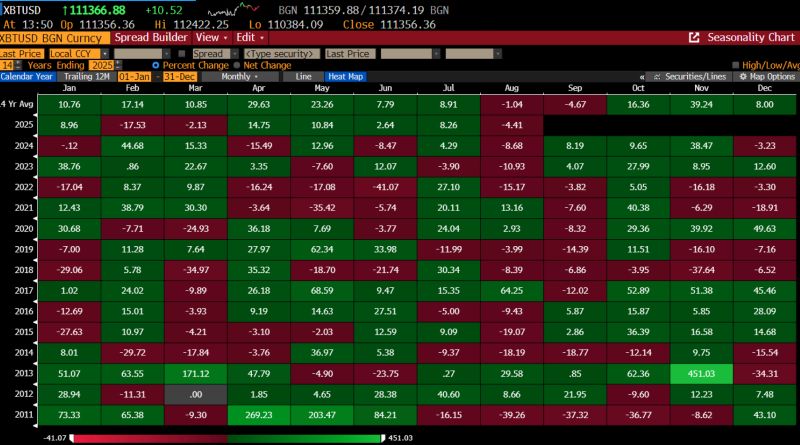This screenshot has height=445, width=800.
Task: Click the 44.68 cell for Feb 2024
Action: pyautogui.click(x=132, y=146)
